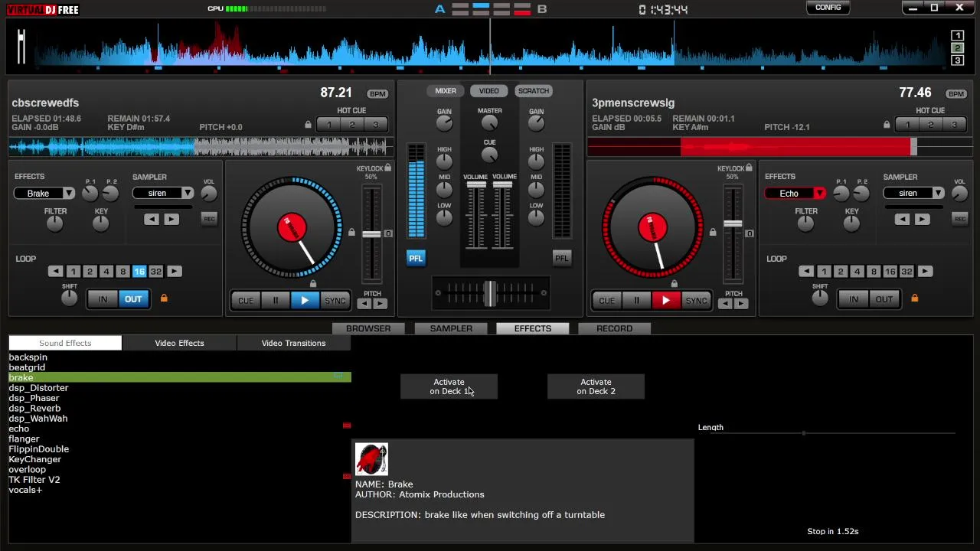Activate Brake effect on Deck 1

pyautogui.click(x=449, y=386)
